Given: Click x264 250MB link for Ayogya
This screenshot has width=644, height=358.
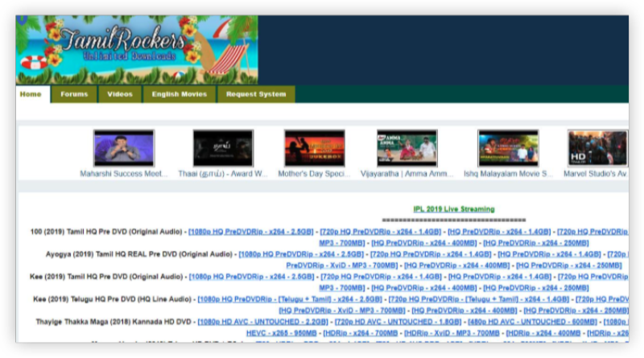Looking at the screenshot, I should pyautogui.click(x=569, y=265).
